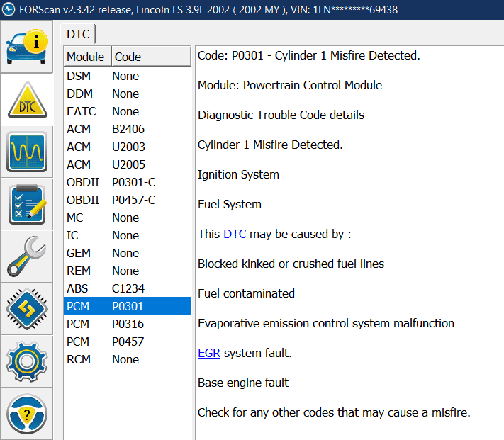
Task: Select the ACM U2005 code row
Action: click(x=126, y=164)
